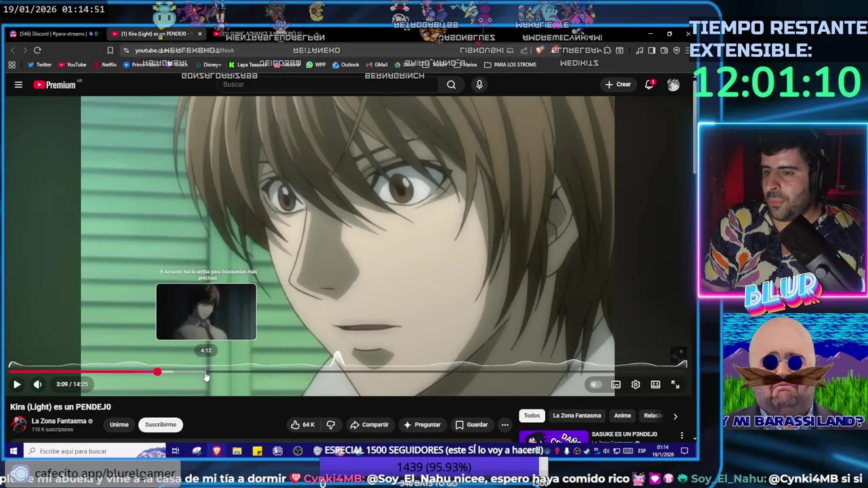Mute the video with the volume icon
Image resolution: width=868 pixels, height=488 pixels.
tap(37, 384)
